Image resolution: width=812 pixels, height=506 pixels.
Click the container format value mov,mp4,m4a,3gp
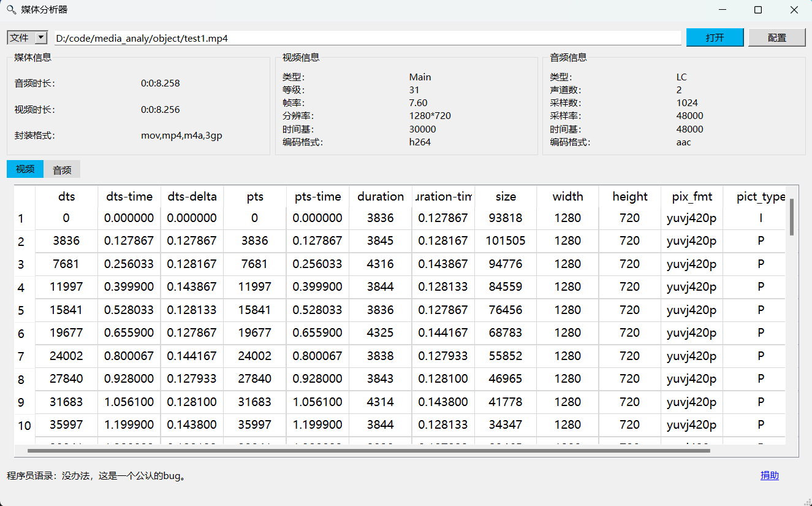181,136
